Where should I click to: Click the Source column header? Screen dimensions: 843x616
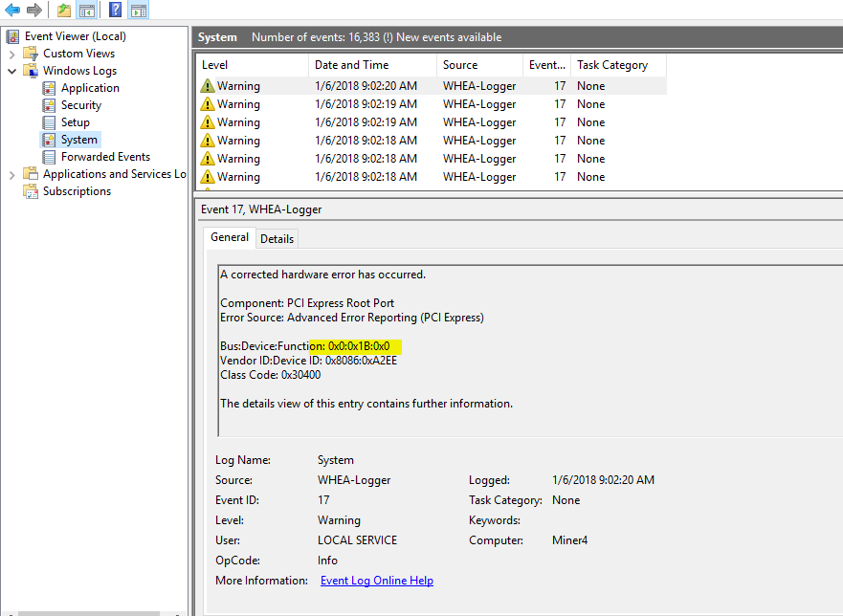click(x=460, y=65)
